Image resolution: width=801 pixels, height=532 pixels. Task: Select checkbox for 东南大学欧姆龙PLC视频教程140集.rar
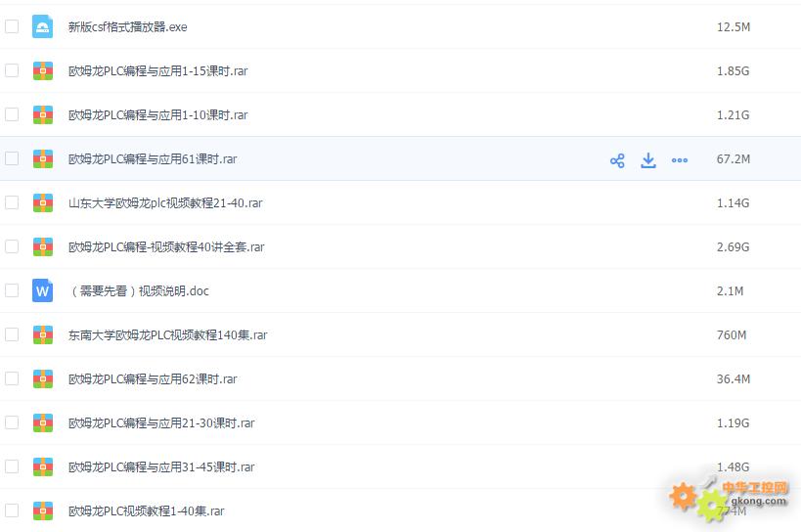click(x=12, y=333)
